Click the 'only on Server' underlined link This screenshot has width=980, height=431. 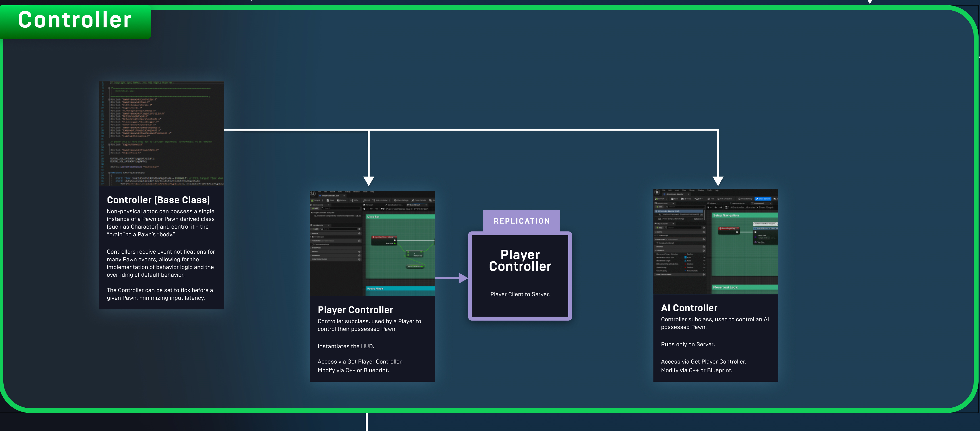tap(694, 344)
